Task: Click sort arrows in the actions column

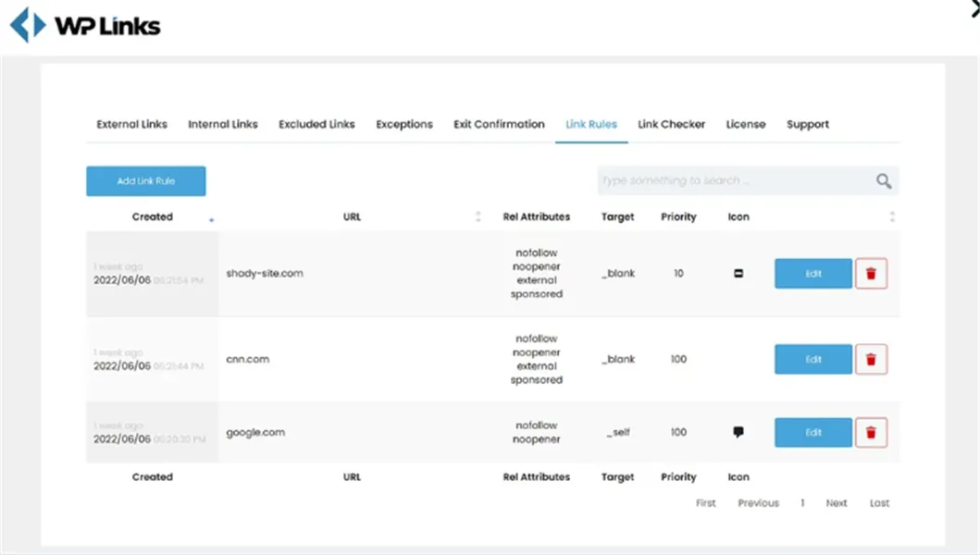Action: pyautogui.click(x=892, y=217)
